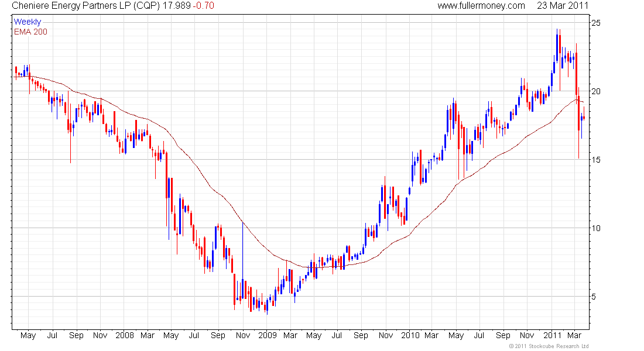
Task: Click the price change value -0.70
Action: point(203,6)
